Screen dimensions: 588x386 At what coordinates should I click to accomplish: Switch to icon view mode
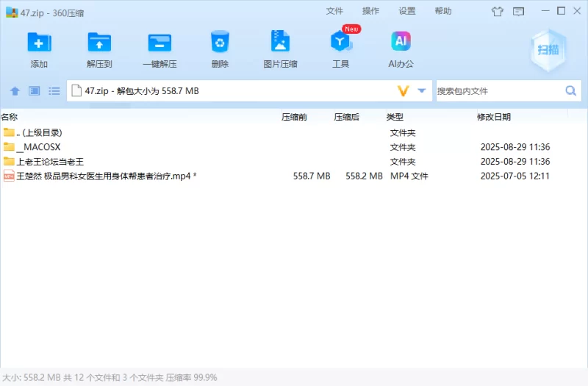click(35, 90)
